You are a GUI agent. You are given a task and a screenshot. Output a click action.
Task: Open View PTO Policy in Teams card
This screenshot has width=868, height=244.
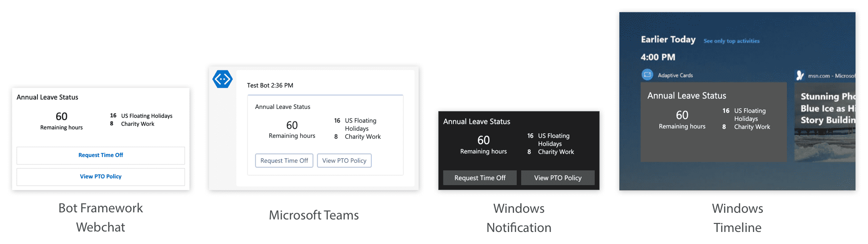[x=344, y=161]
